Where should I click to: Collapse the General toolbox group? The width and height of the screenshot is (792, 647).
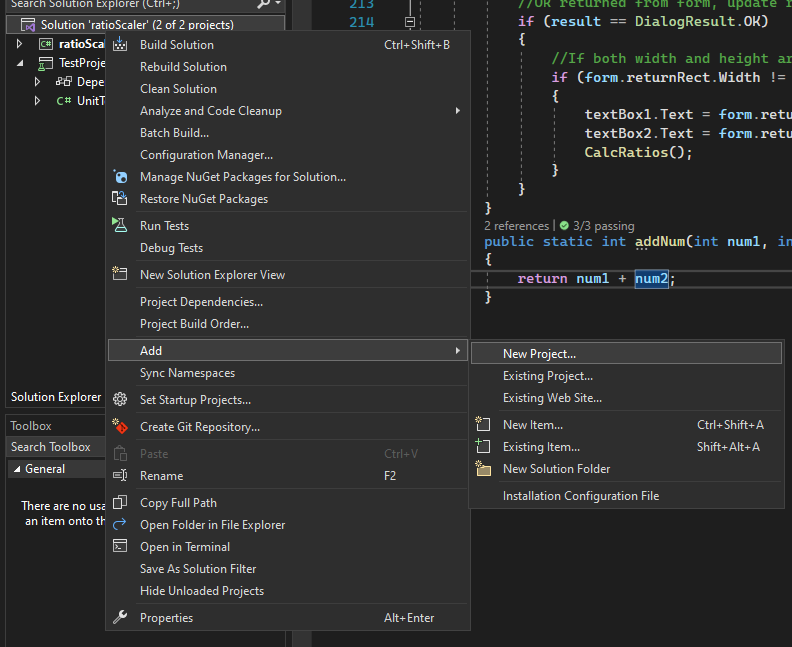(x=17, y=469)
